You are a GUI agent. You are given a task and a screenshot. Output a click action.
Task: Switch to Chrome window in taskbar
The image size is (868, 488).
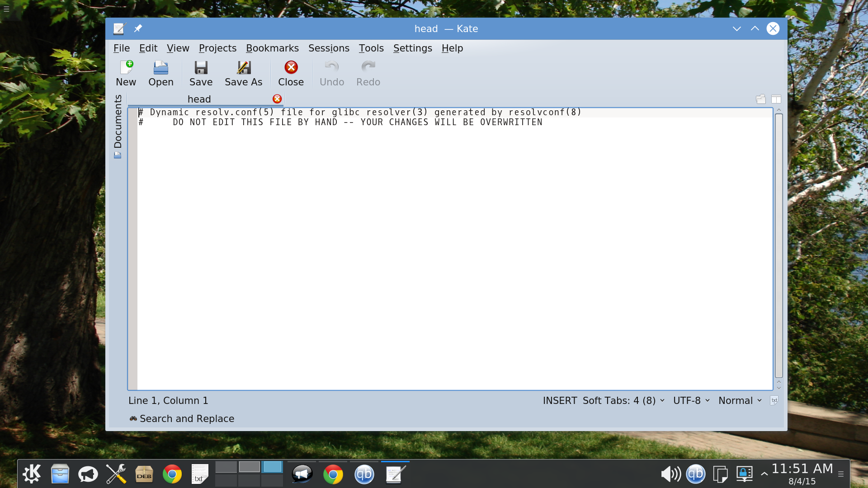pyautogui.click(x=333, y=474)
